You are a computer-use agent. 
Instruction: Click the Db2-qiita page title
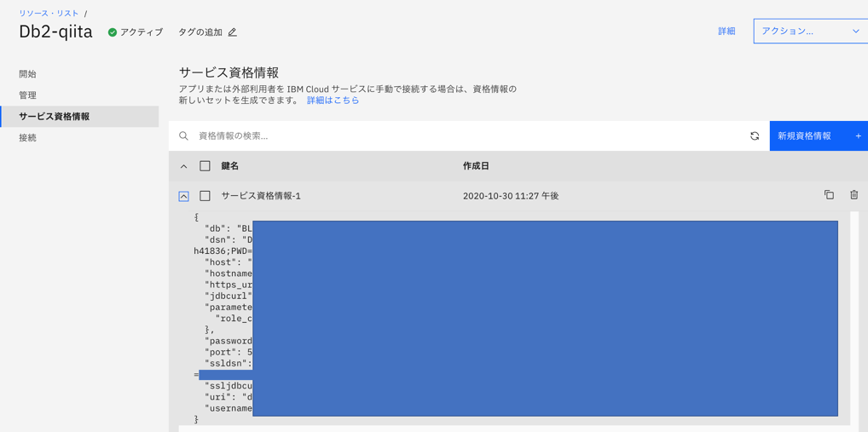[56, 32]
